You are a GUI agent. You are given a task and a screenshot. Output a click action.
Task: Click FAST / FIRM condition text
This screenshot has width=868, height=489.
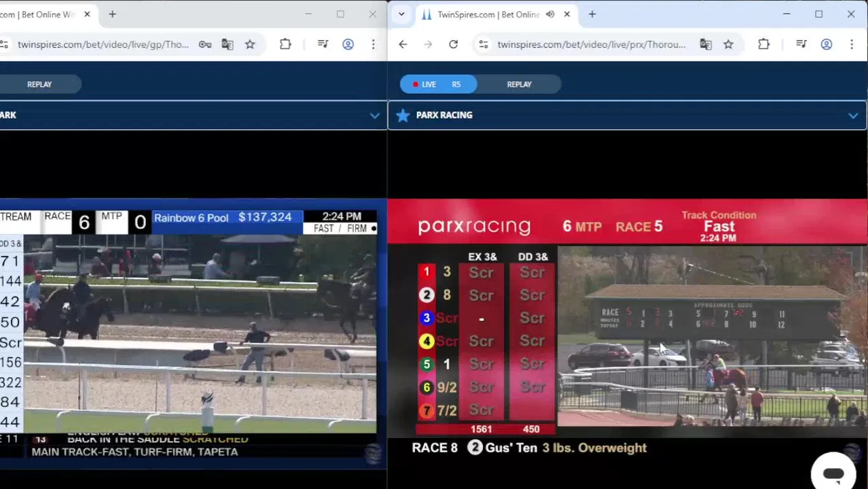tap(340, 229)
